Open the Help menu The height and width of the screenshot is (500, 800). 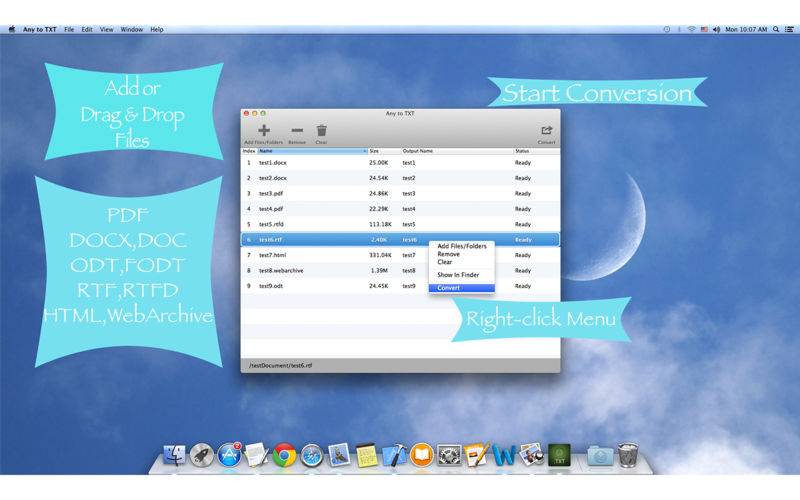157,30
